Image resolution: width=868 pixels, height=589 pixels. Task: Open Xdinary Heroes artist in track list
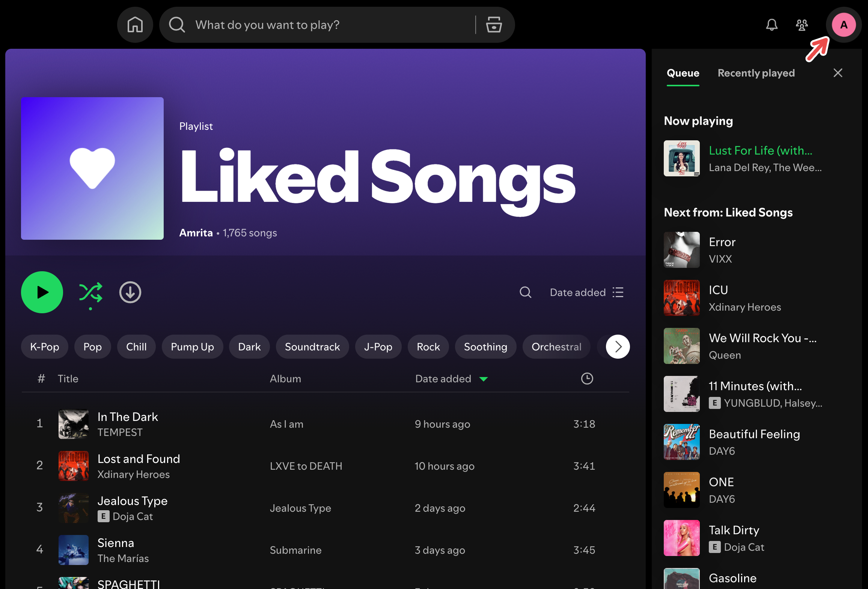point(134,474)
